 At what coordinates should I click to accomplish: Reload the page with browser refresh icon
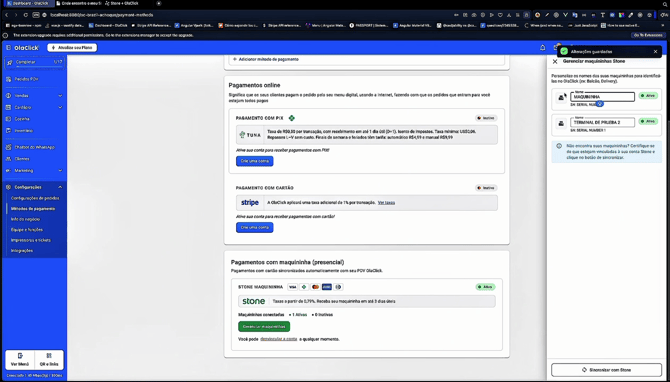click(x=26, y=15)
